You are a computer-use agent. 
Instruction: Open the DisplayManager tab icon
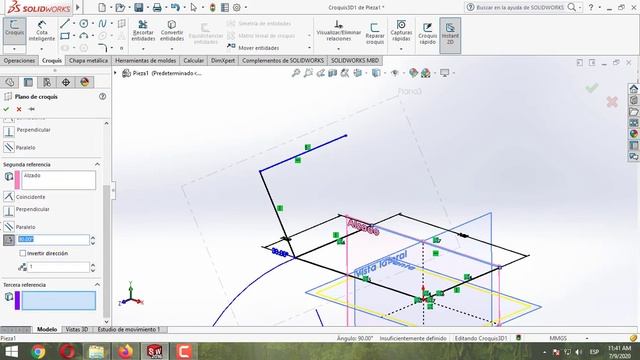pos(84,82)
